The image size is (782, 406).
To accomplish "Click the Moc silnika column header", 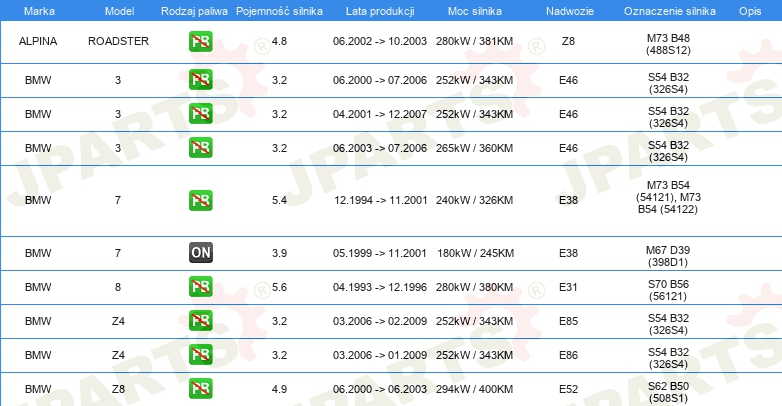I will tap(474, 11).
